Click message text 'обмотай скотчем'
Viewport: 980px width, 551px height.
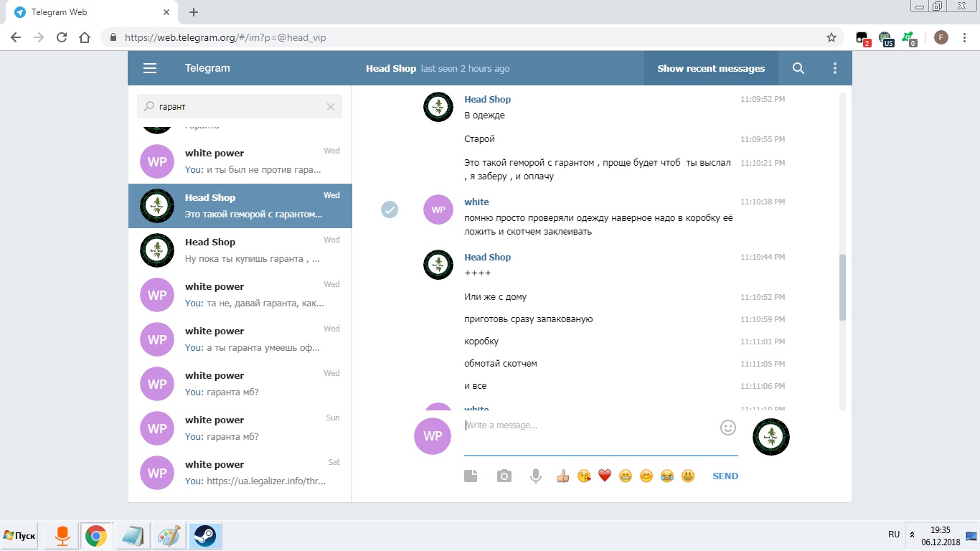point(501,364)
